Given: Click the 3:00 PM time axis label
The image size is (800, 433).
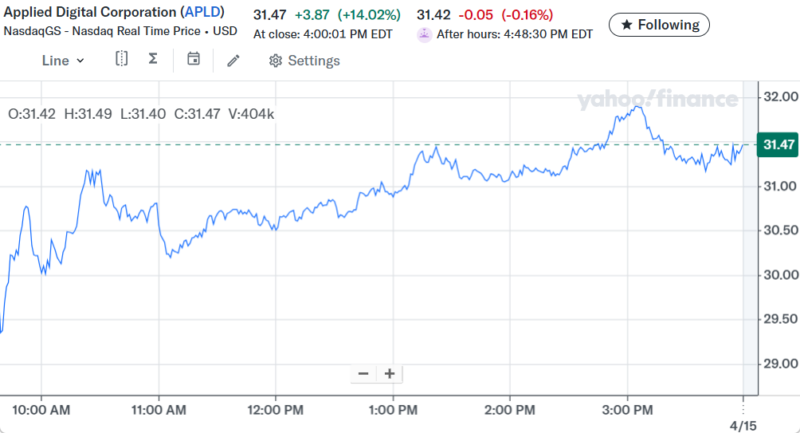Looking at the screenshot, I should point(628,409).
